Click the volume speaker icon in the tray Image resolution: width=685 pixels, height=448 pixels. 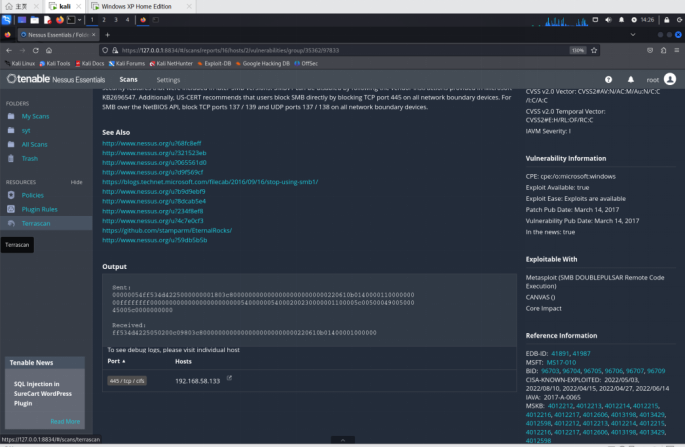pyautogui.click(x=608, y=20)
